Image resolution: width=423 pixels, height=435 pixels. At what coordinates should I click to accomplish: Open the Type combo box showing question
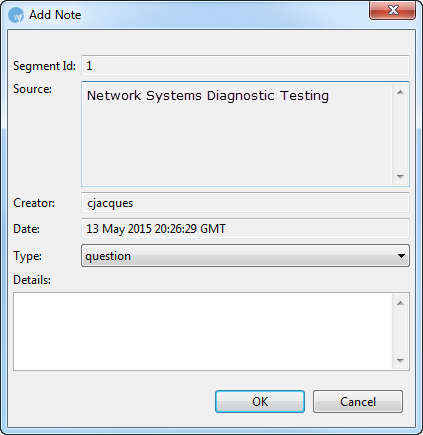245,256
